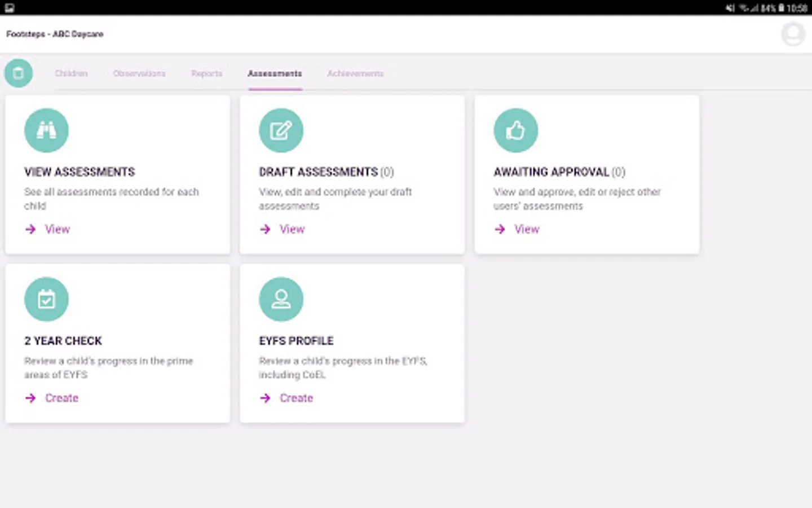Open the Reports tab
The width and height of the screenshot is (812, 508).
207,73
